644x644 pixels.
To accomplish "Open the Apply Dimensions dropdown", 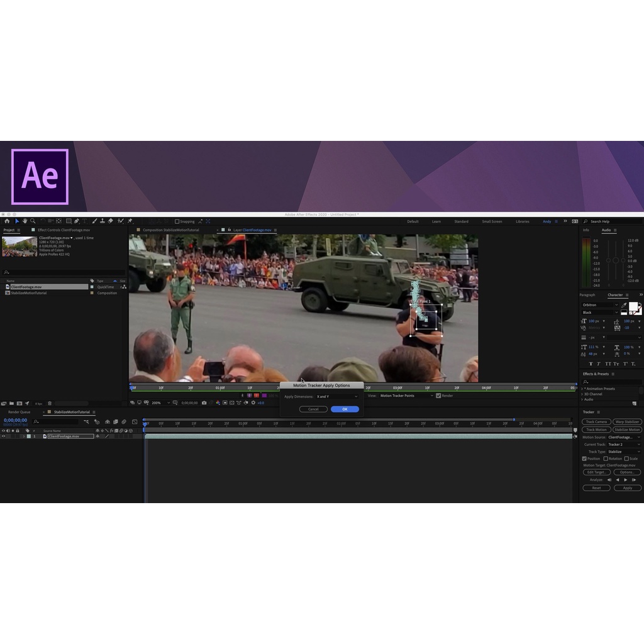I will click(336, 396).
